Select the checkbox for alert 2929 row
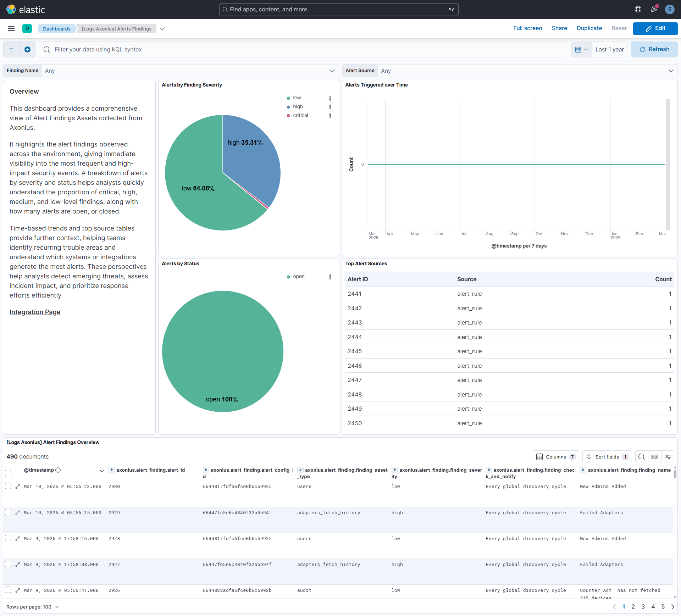This screenshot has width=681, height=616. click(x=8, y=512)
